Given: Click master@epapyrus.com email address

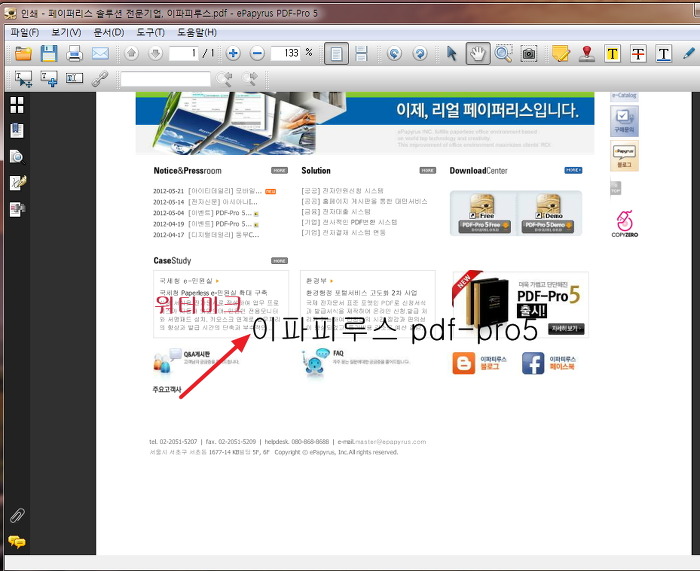Looking at the screenshot, I should 391,442.
